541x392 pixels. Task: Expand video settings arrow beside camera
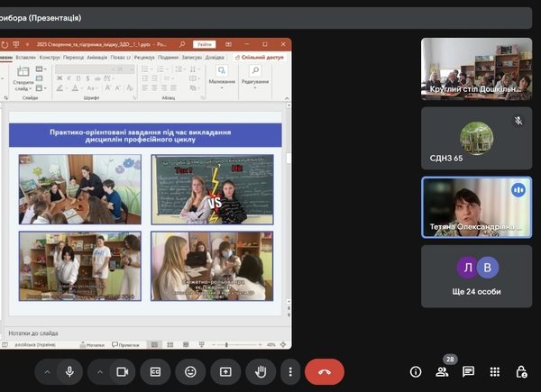(x=99, y=371)
